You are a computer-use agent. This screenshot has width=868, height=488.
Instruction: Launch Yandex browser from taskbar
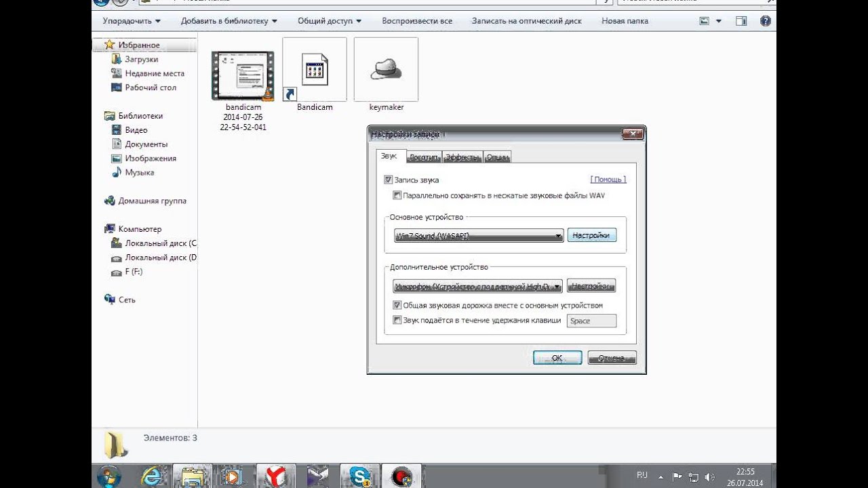[x=275, y=476]
